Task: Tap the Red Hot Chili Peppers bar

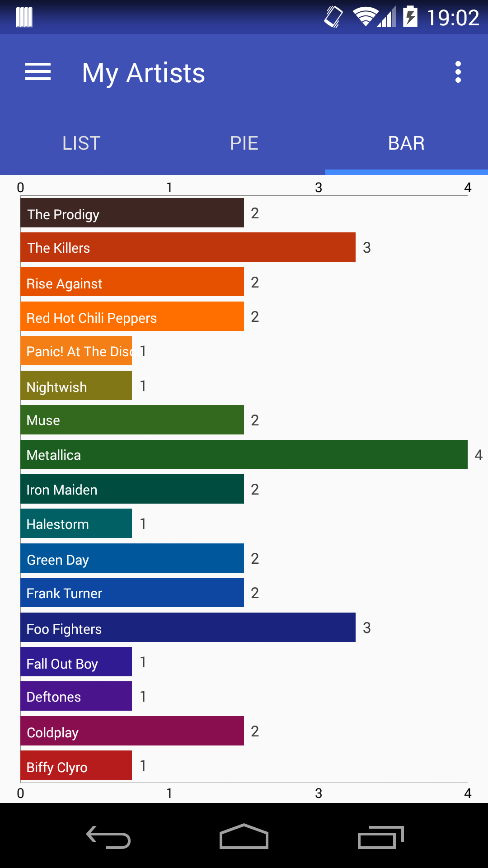Action: [x=132, y=316]
